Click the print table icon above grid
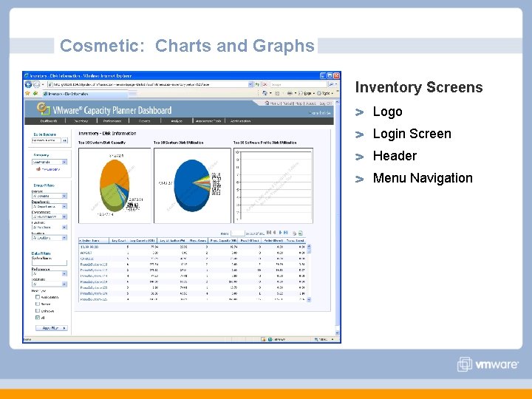Viewport: 532px width, 399px height. click(295, 233)
